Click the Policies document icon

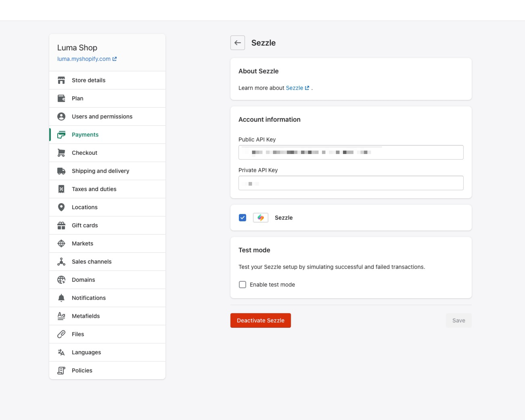point(61,370)
